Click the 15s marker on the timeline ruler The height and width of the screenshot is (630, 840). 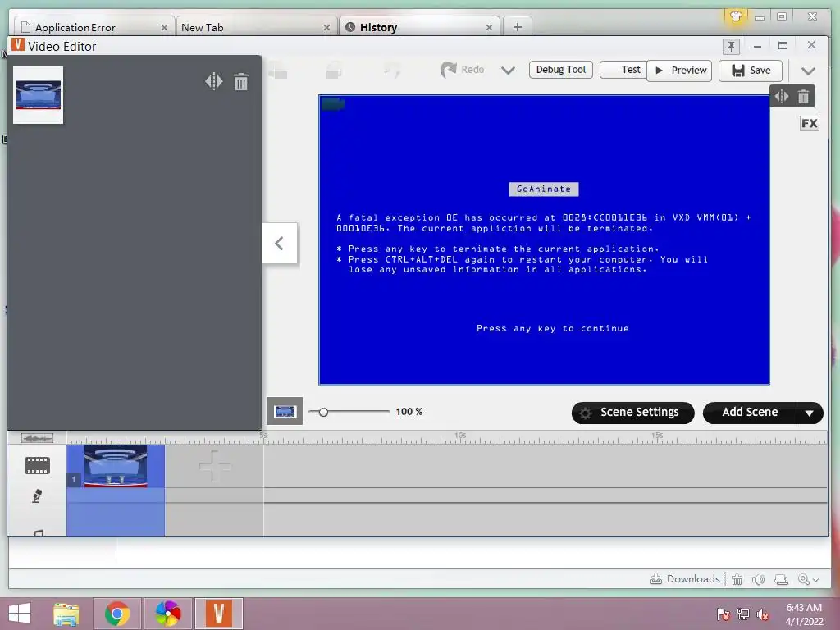point(657,436)
